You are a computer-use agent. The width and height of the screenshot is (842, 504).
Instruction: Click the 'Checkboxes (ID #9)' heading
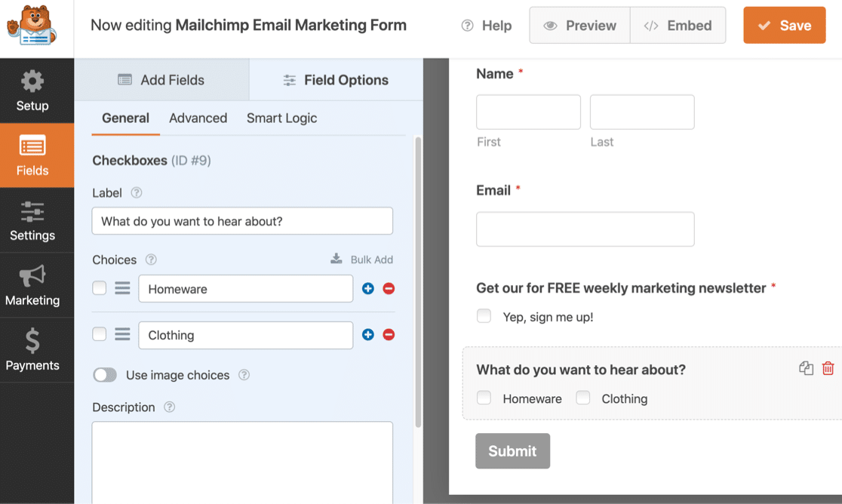click(x=152, y=161)
